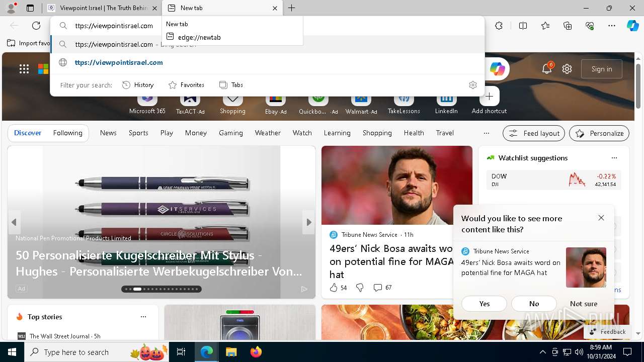Open the Gaming category
The image size is (644, 362).
(231, 133)
